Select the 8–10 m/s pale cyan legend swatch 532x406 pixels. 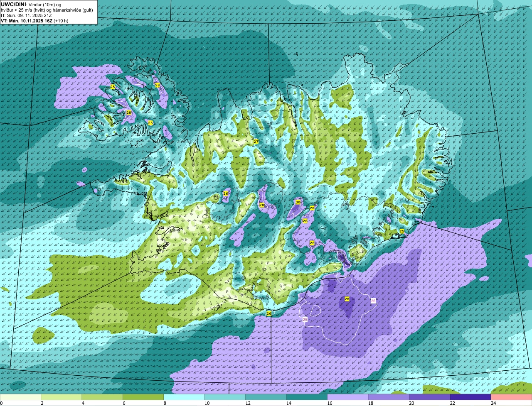[184, 397]
